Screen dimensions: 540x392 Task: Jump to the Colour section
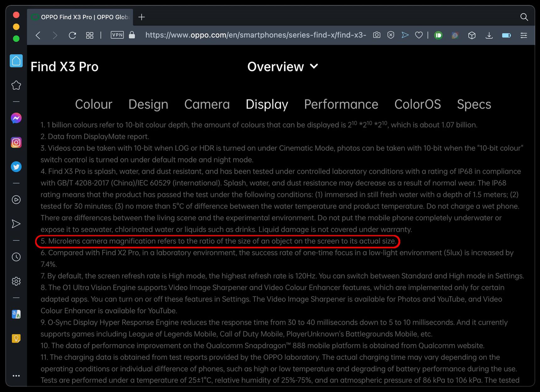coord(94,104)
